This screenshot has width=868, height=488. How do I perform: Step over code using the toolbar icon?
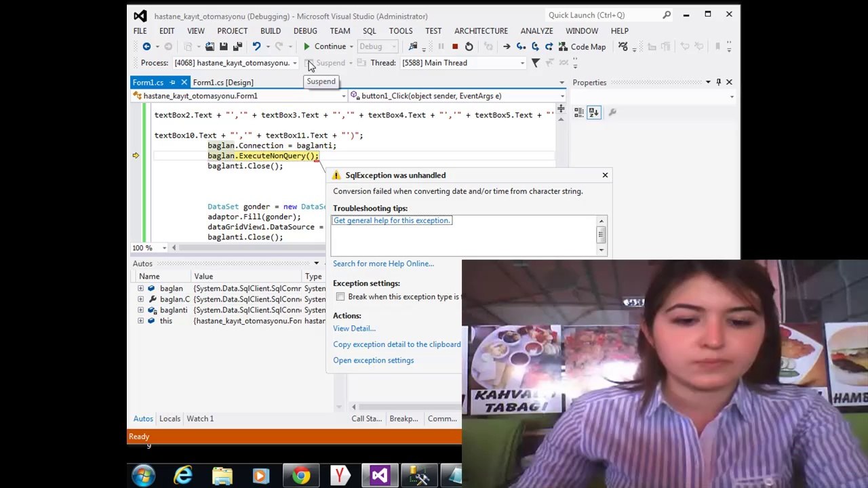click(x=535, y=47)
